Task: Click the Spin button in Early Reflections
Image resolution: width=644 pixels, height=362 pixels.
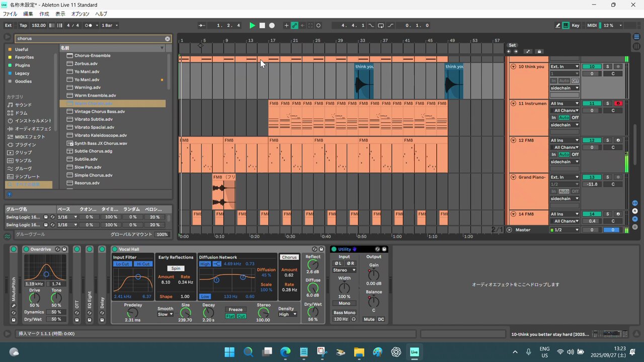Action: click(x=176, y=268)
